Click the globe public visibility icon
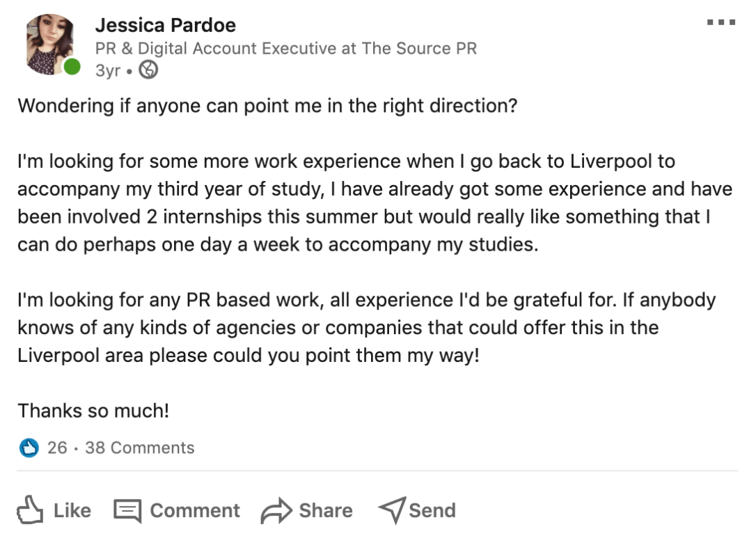This screenshot has width=756, height=545. point(148,70)
